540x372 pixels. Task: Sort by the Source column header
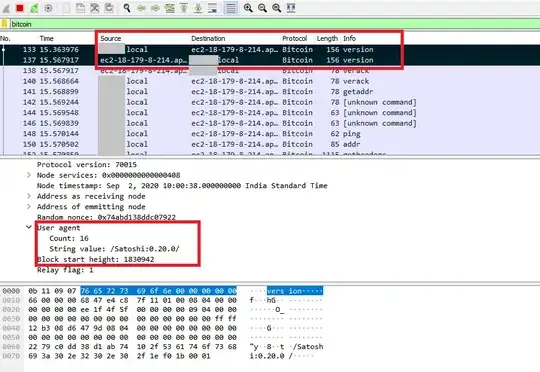111,38
